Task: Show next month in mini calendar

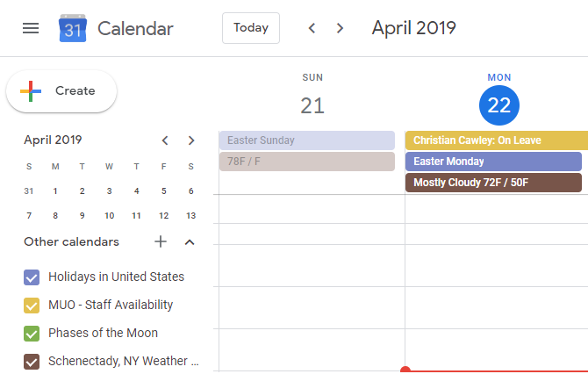Action: (191, 140)
